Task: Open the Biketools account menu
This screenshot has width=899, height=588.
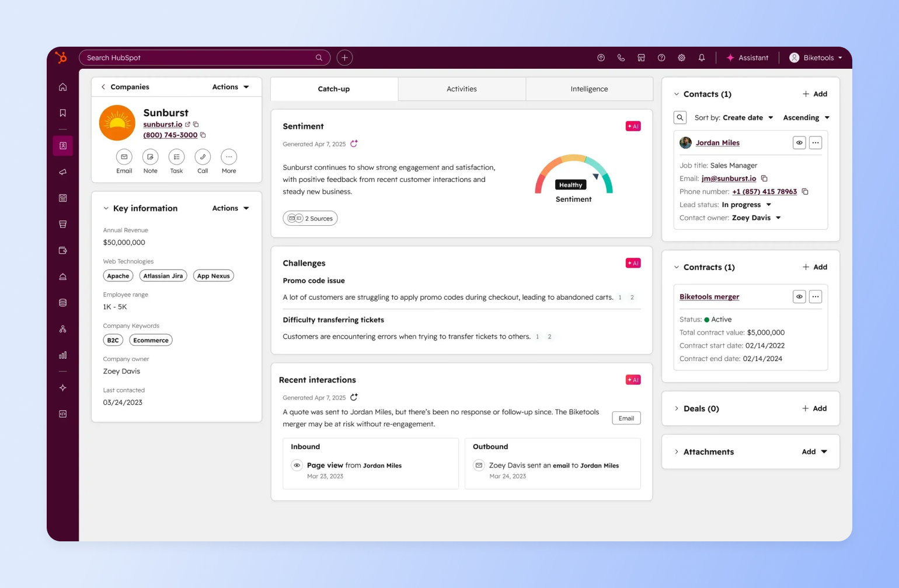Action: 816,58
